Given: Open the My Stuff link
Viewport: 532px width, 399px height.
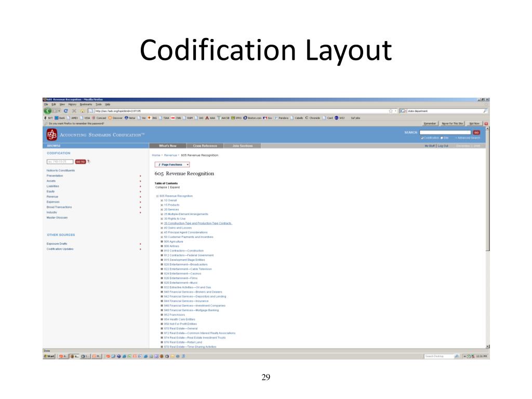Looking at the screenshot, I should click(430, 146).
